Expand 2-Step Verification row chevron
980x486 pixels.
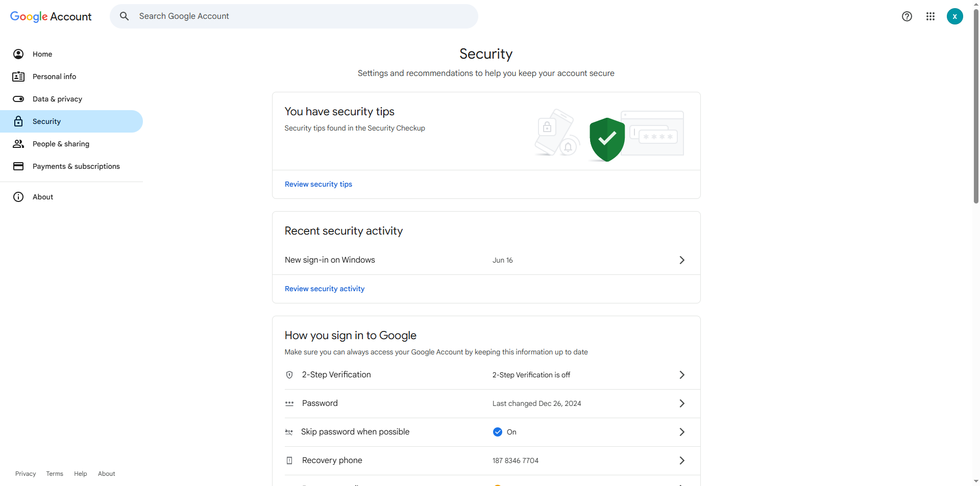click(682, 375)
